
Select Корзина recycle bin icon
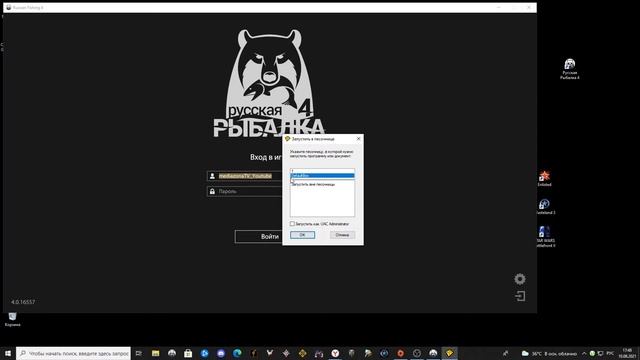[x=12, y=319]
